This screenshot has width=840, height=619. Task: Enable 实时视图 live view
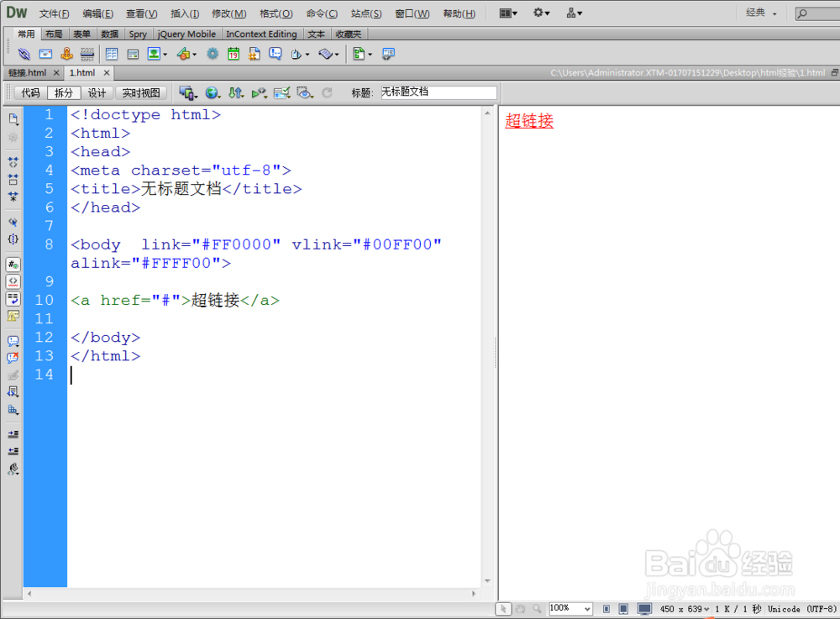pos(141,92)
